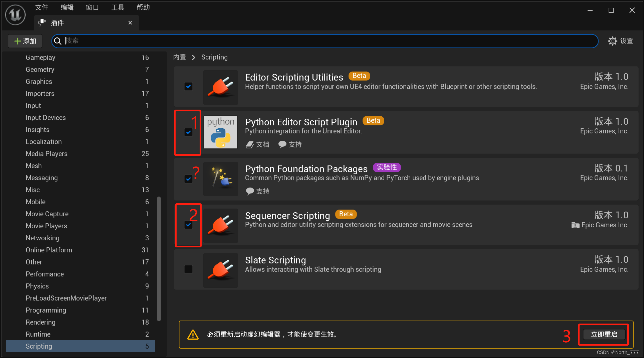The image size is (644, 358).
Task: Select Programming category
Action: 80,310
